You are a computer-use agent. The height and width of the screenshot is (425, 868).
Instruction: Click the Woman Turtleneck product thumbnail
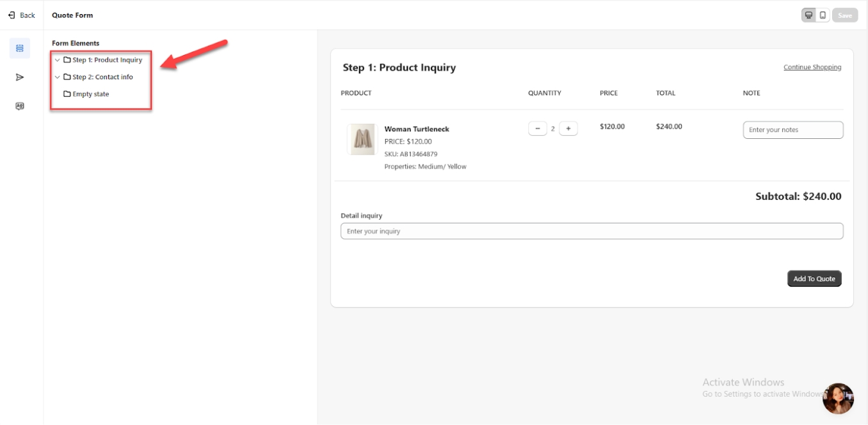click(362, 140)
